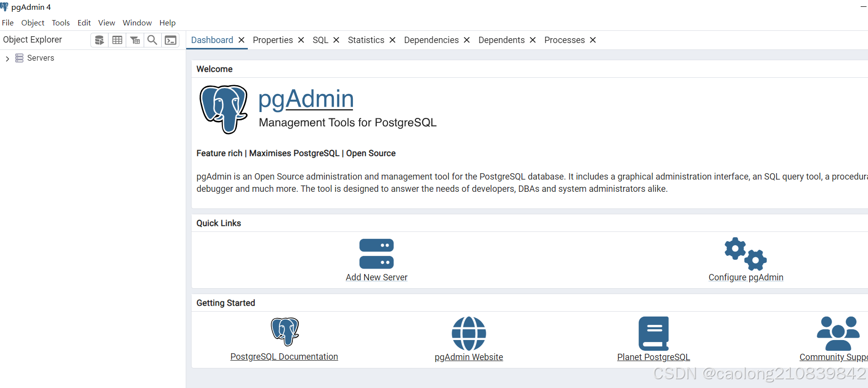Image resolution: width=868 pixels, height=388 pixels.
Task: Minimize the pgAdmin 4 window
Action: click(x=864, y=7)
